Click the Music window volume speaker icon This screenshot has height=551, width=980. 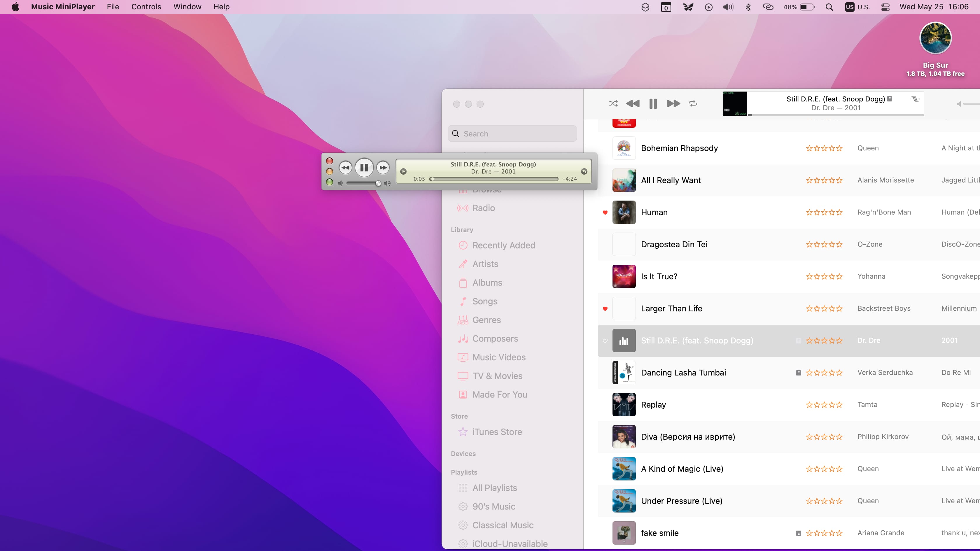959,104
